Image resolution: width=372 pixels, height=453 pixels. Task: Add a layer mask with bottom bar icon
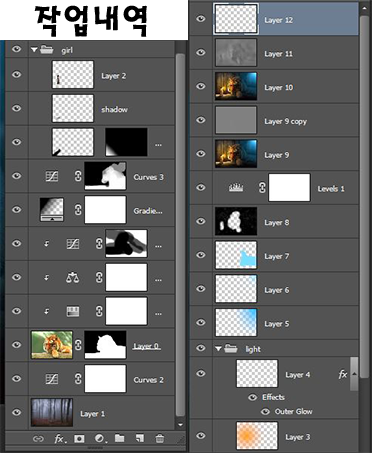point(79,439)
